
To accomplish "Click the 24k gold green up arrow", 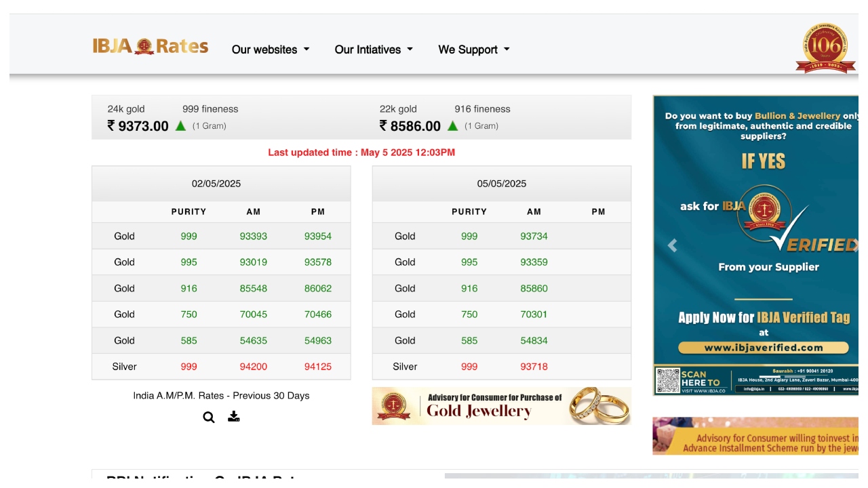I will coord(180,125).
